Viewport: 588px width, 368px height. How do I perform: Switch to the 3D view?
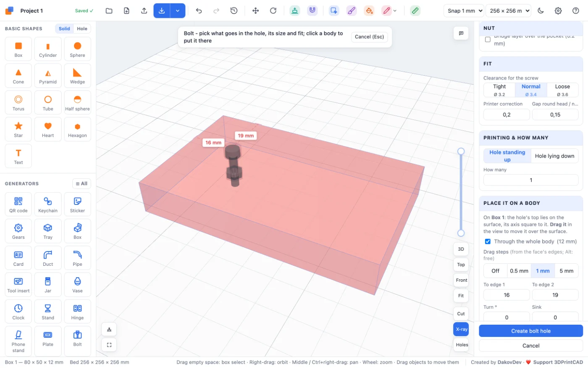pyautogui.click(x=461, y=249)
